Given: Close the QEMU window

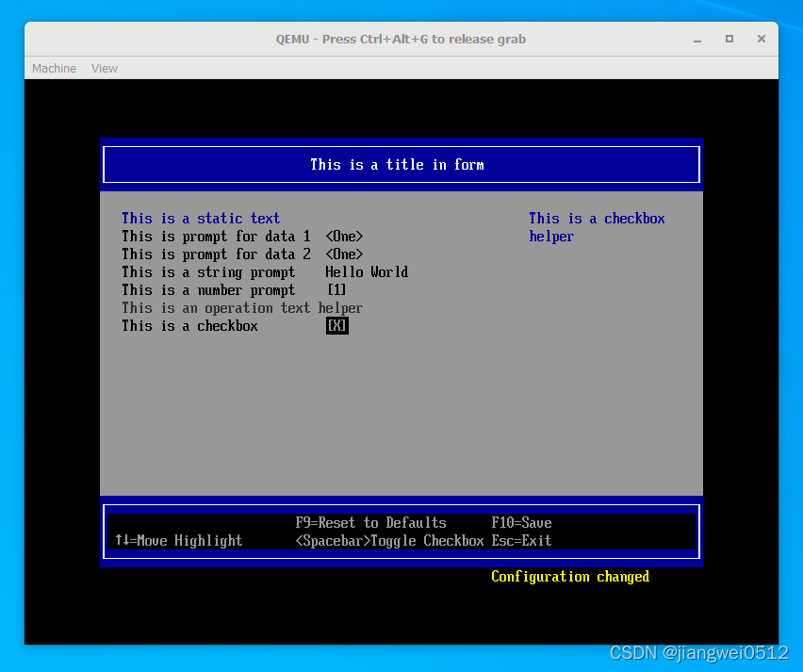Looking at the screenshot, I should click(x=759, y=39).
